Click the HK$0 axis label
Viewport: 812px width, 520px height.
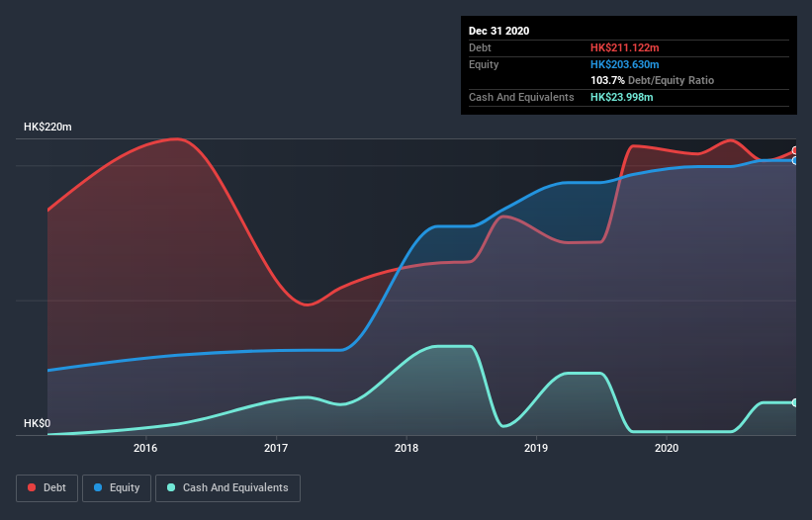(38, 423)
